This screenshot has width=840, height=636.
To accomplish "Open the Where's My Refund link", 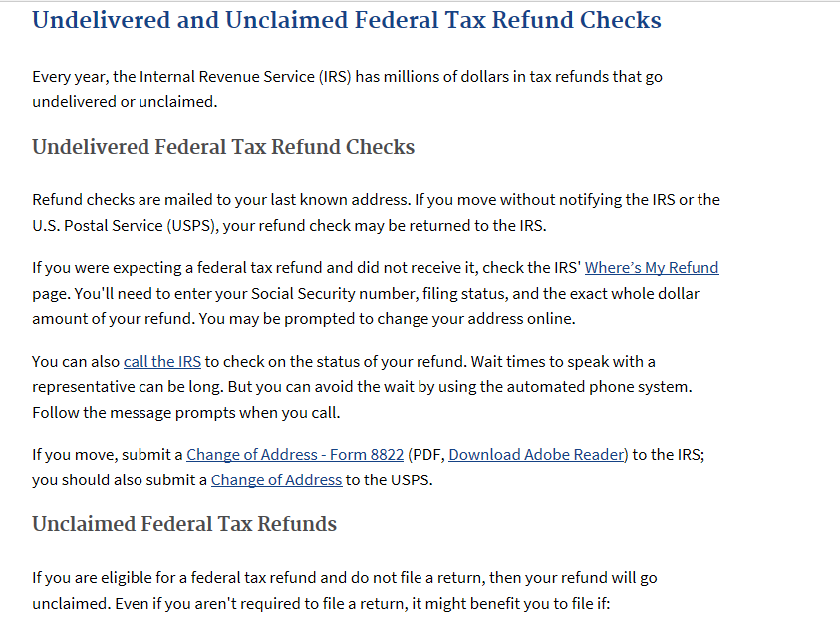I will point(652,268).
